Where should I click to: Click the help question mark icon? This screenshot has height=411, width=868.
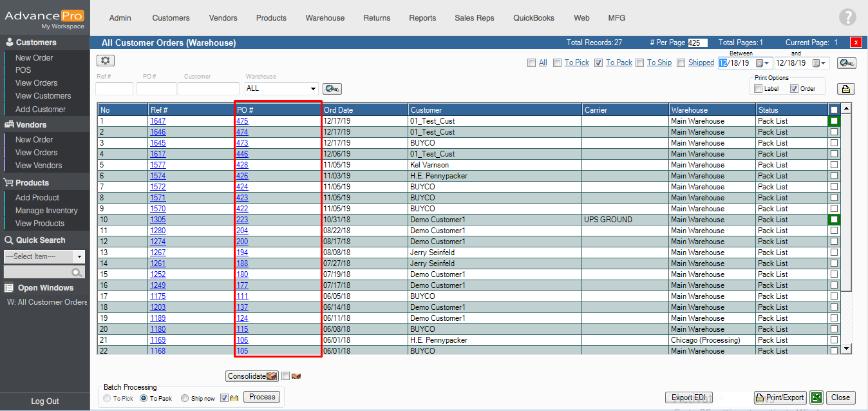point(847,17)
